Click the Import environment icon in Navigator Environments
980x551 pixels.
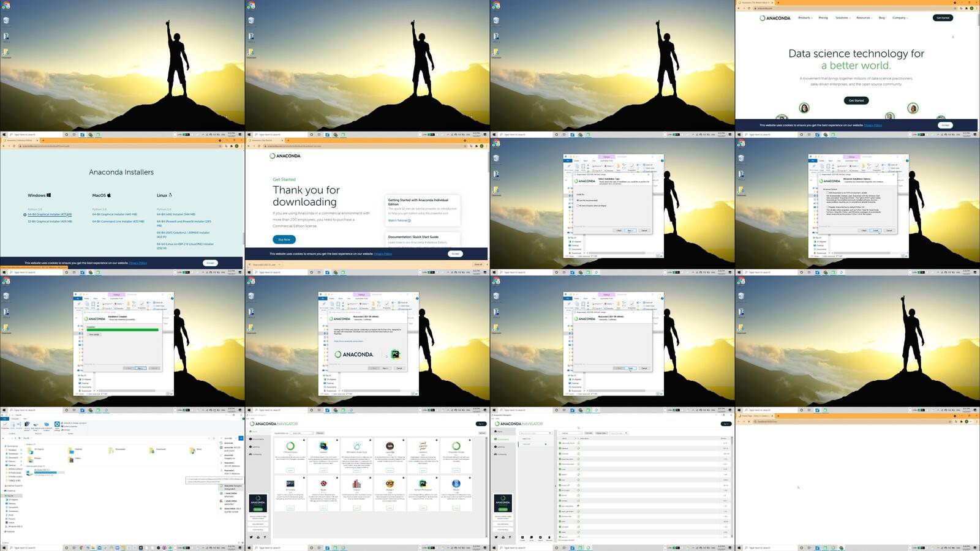(x=540, y=538)
